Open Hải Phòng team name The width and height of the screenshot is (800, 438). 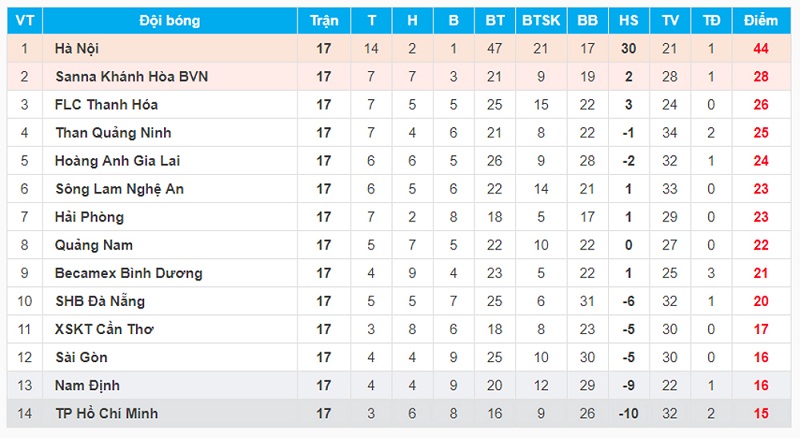89,217
